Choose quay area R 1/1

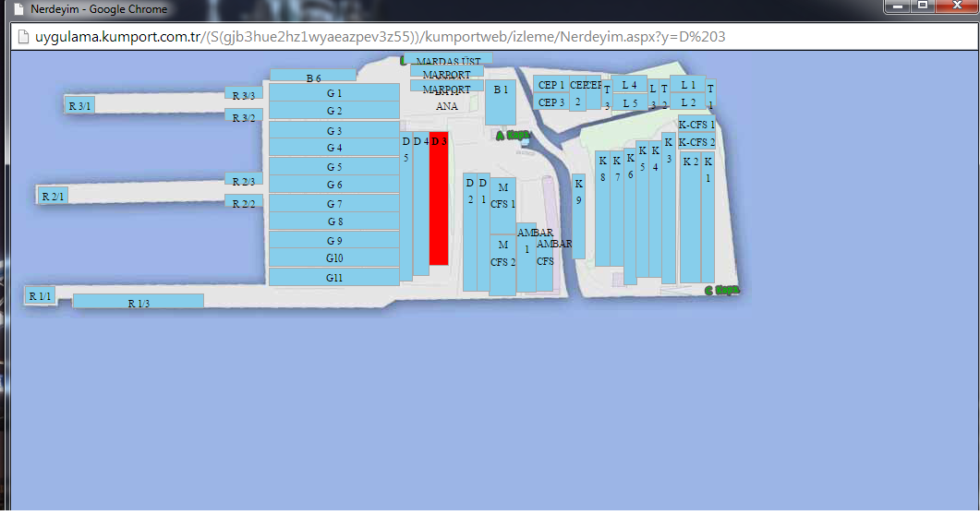coord(40,295)
